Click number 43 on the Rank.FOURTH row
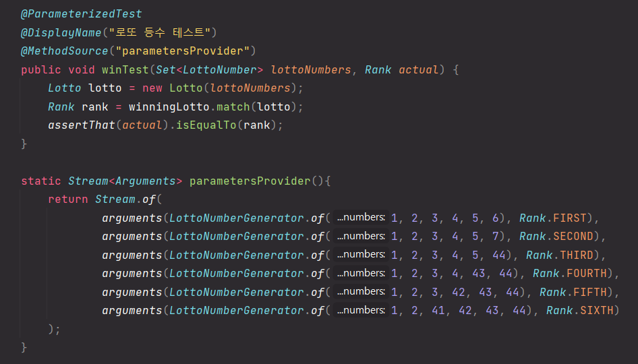Screen dimensions: 638x364 479,273
